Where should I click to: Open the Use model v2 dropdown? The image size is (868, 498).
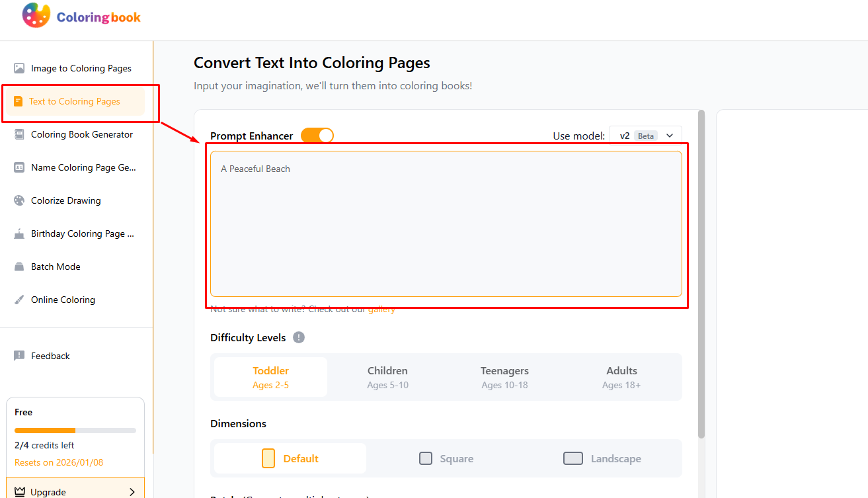click(x=645, y=136)
